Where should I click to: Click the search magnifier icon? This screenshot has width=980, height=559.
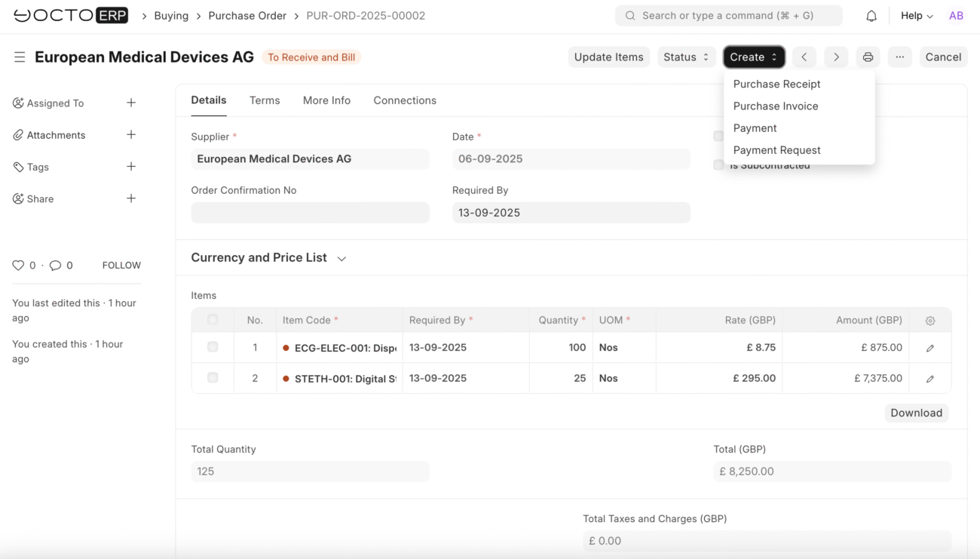[630, 16]
